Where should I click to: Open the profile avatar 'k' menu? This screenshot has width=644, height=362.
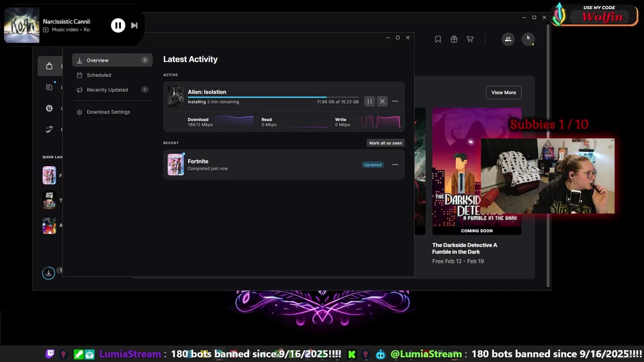[x=528, y=39]
